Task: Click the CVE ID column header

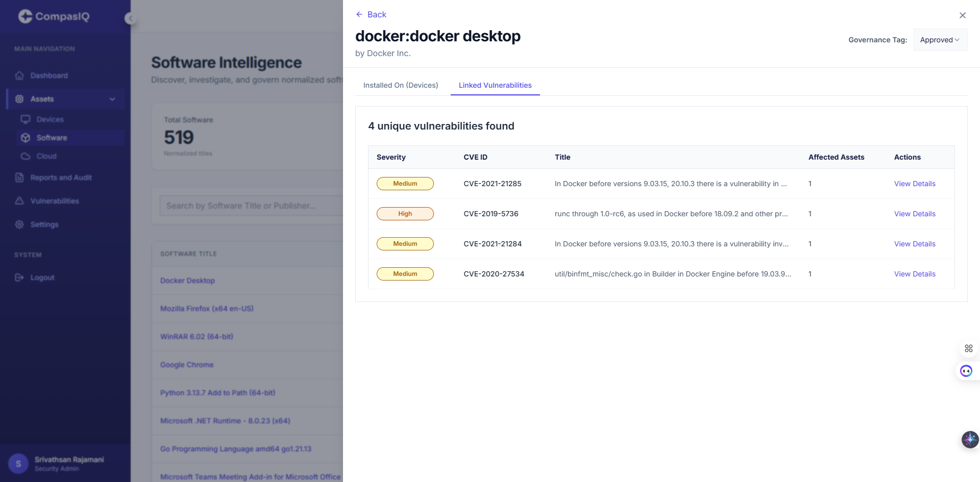Action: [475, 157]
